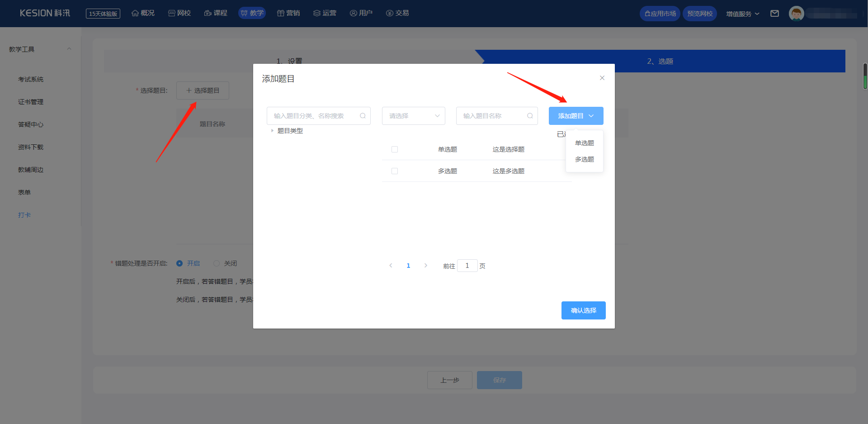868x424 pixels.
Task: Switch to step 1、设置 tab
Action: click(x=289, y=61)
